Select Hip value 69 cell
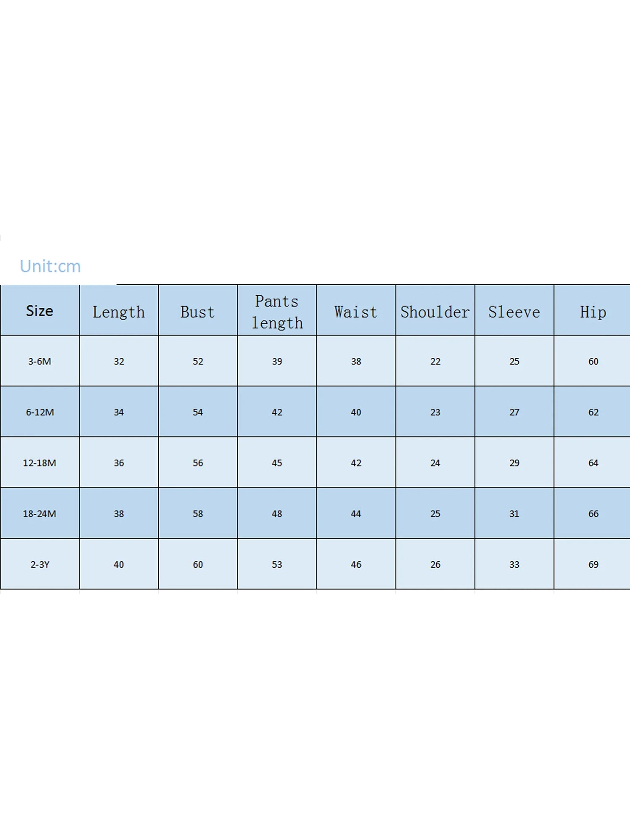 [593, 564]
